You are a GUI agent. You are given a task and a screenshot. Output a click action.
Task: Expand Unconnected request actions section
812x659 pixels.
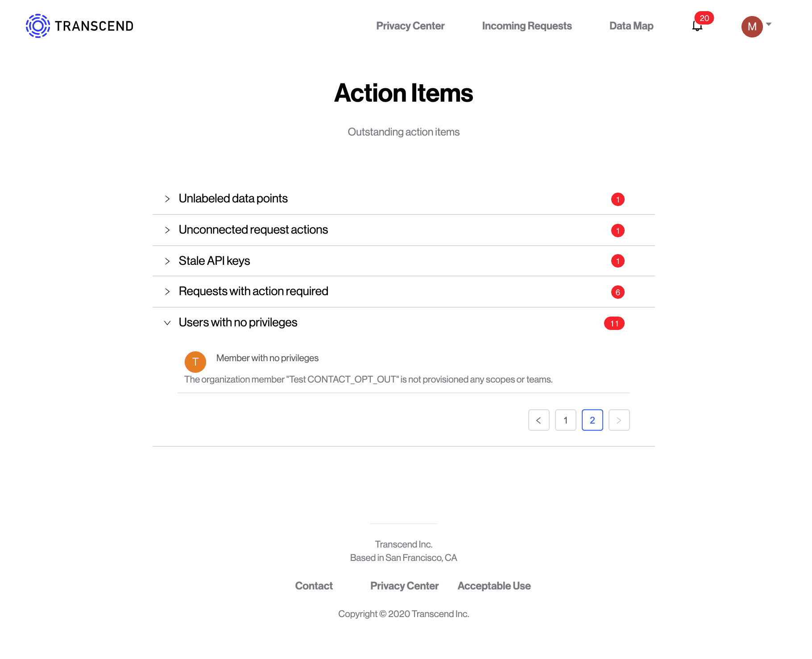[x=167, y=230]
